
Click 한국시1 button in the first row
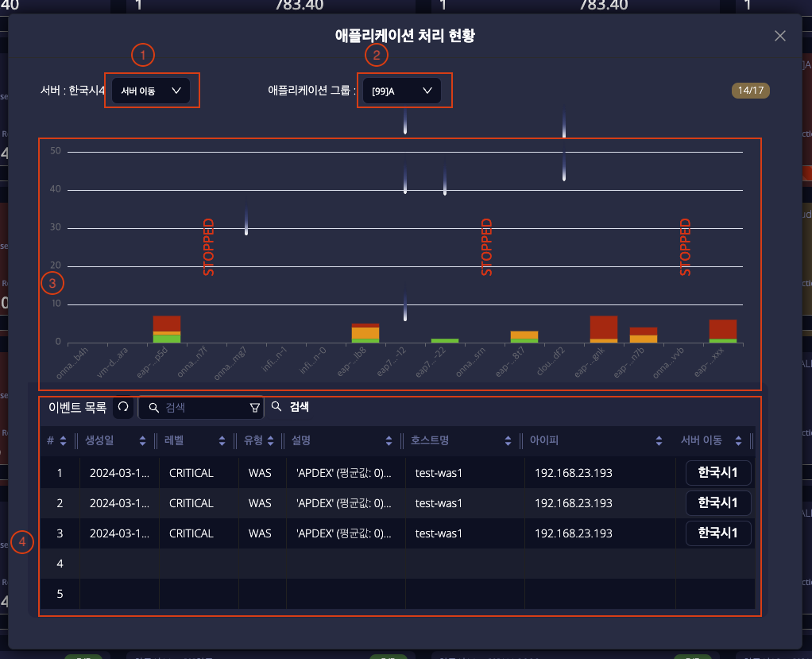718,473
